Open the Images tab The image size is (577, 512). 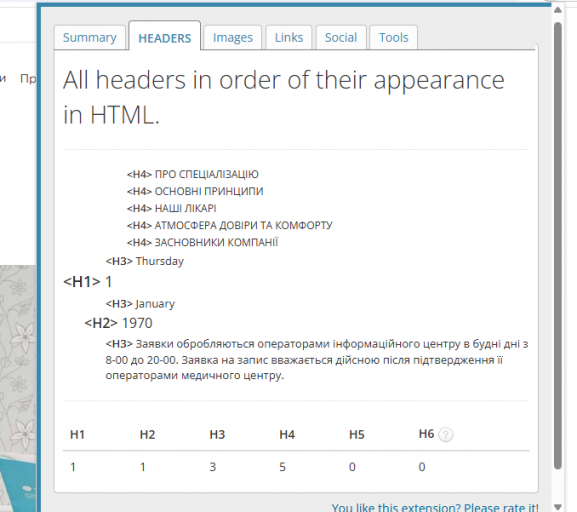click(233, 38)
